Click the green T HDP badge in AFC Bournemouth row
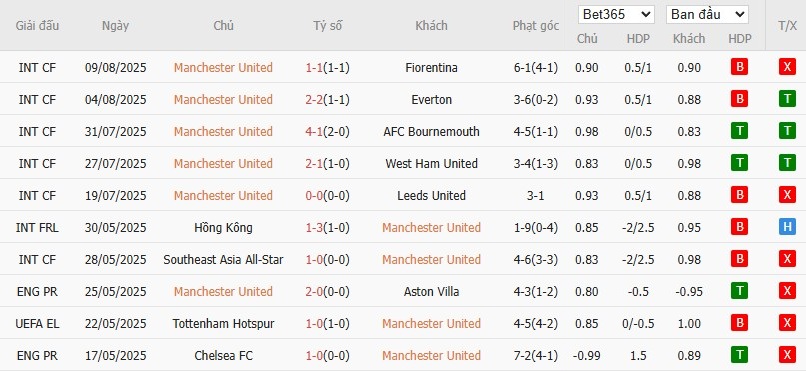The width and height of the screenshot is (806, 371). click(x=739, y=132)
